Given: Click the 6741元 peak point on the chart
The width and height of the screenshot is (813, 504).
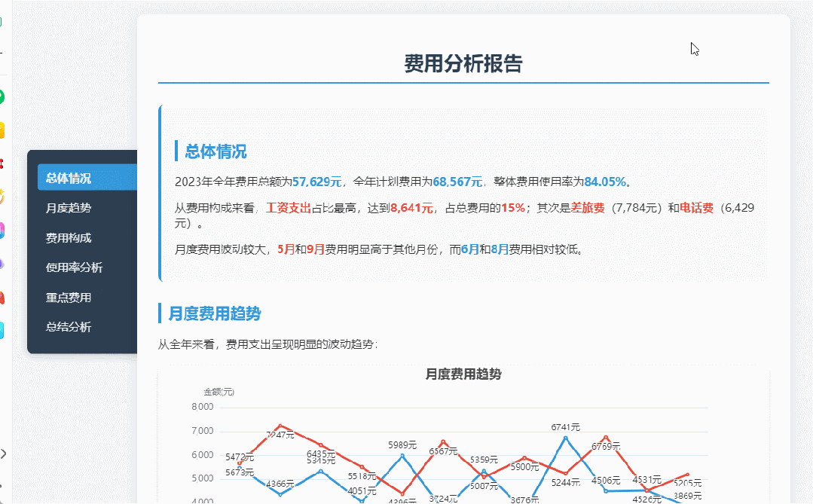Looking at the screenshot, I should tap(564, 437).
